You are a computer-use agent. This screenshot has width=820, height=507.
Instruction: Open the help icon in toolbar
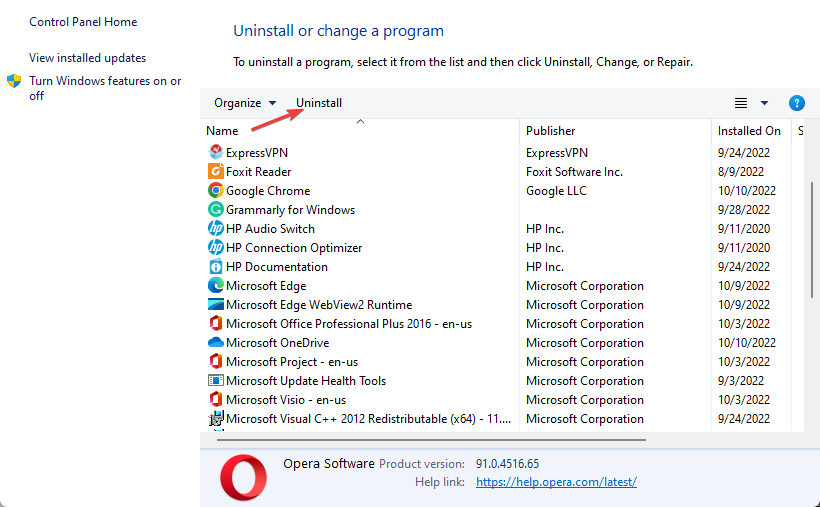point(797,103)
